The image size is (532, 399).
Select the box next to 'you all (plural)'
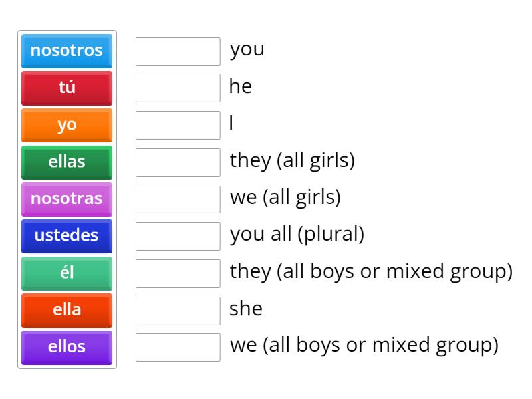(178, 235)
